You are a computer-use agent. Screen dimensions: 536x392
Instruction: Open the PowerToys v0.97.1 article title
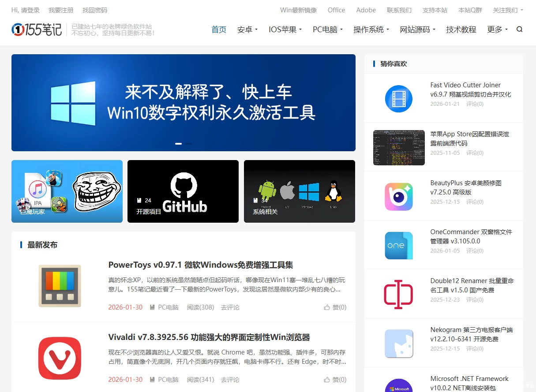(x=201, y=265)
